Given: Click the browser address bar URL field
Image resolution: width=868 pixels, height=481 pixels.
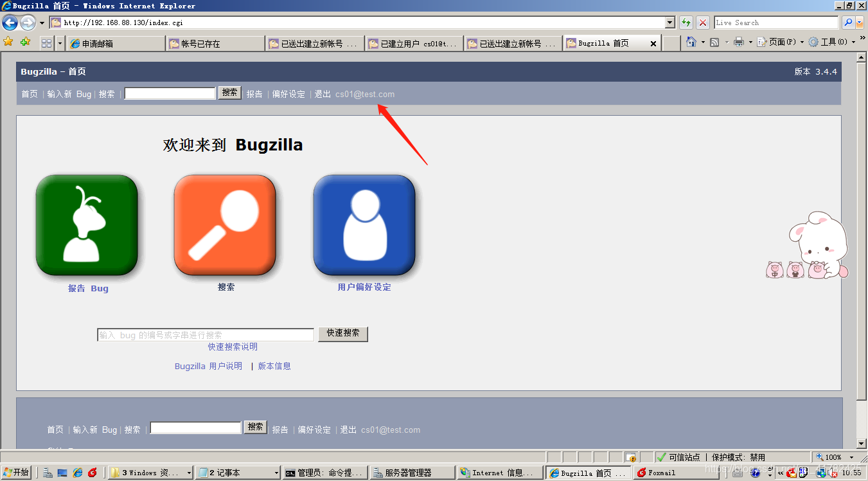Looking at the screenshot, I should coord(363,23).
